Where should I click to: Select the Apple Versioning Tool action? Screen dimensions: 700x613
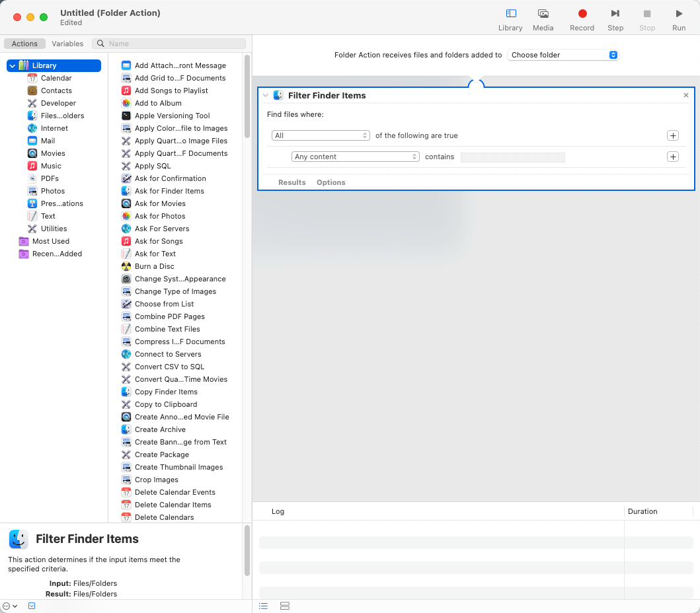(166, 116)
